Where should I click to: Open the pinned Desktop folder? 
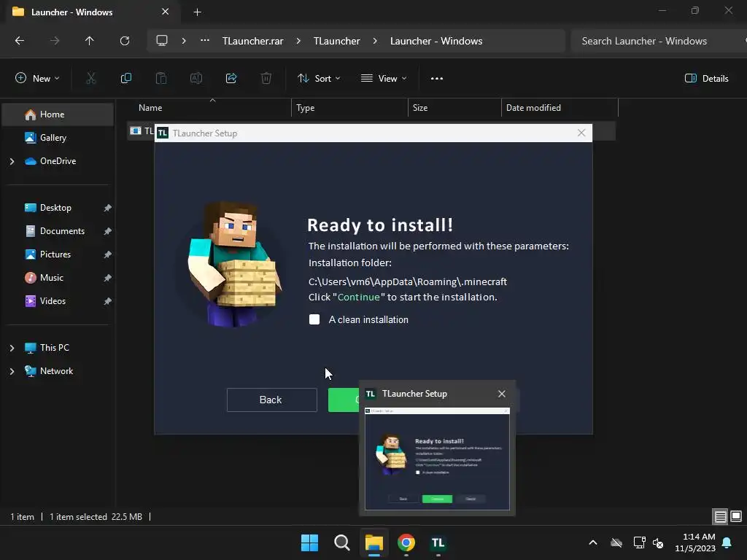click(x=58, y=208)
